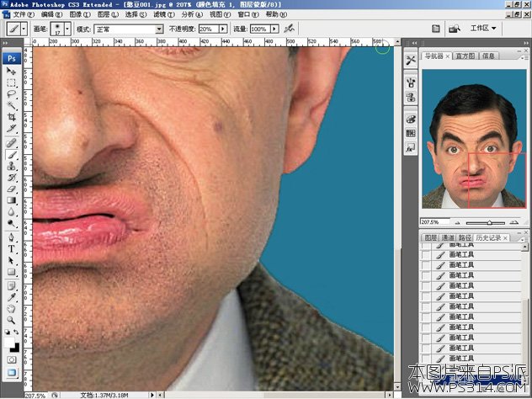Select the Lasso tool
The height and width of the screenshot is (399, 532).
point(12,94)
